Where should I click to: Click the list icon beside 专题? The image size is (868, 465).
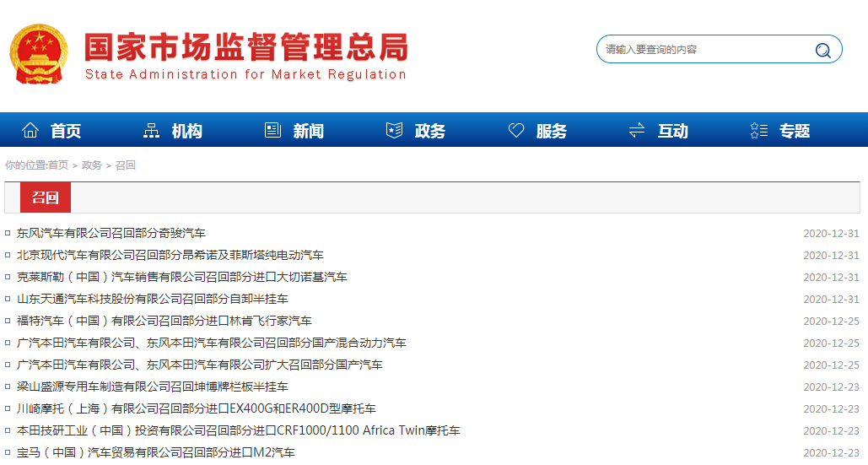click(x=758, y=131)
